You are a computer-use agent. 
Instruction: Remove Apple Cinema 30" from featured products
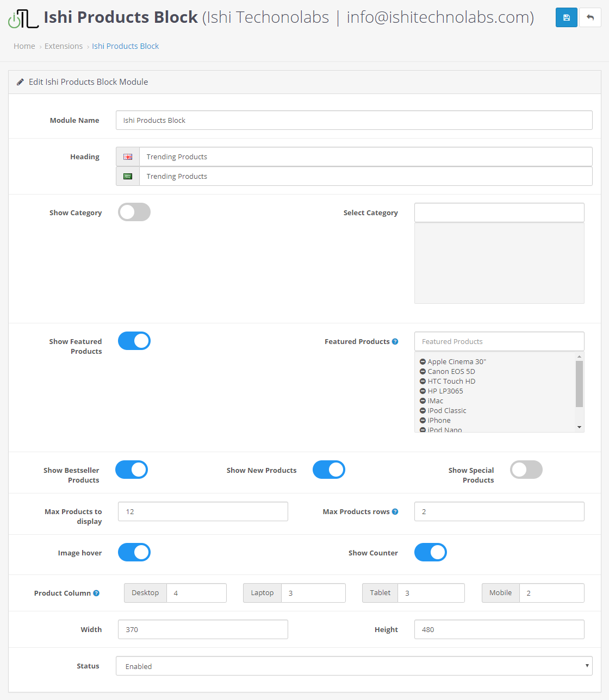point(422,362)
